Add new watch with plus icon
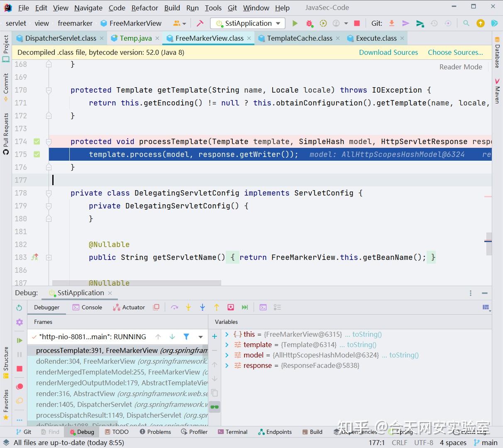 (215, 336)
